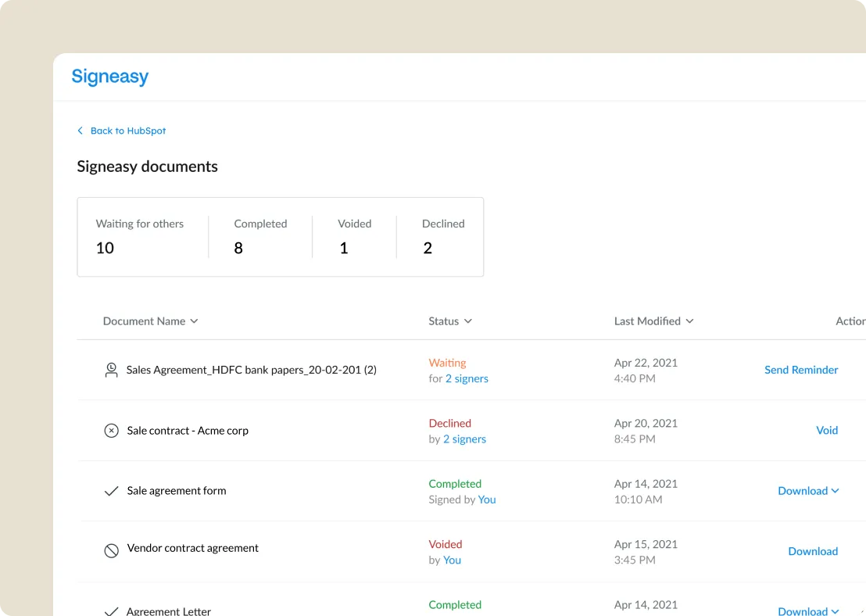Click the voided icon for Vendor contract agreement
866x616 pixels.
point(112,550)
